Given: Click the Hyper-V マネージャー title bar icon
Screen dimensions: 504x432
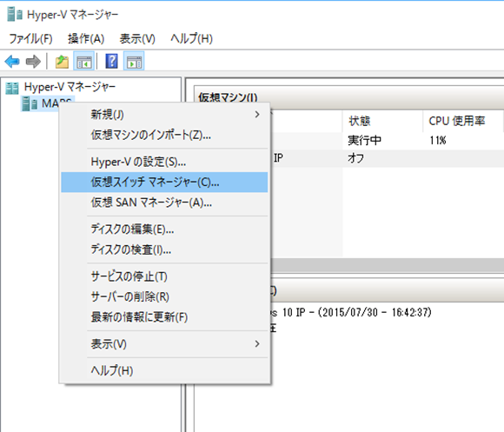Looking at the screenshot, I should [15, 15].
